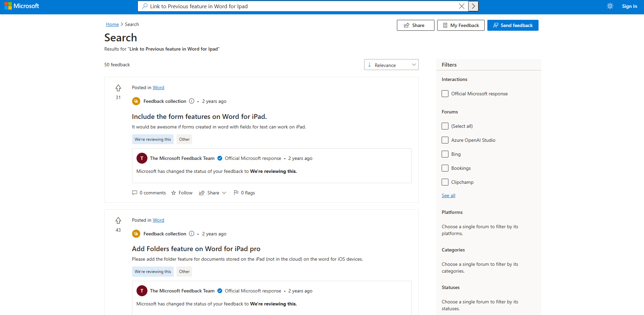Click the second Feedback collection avatar icon

136,234
